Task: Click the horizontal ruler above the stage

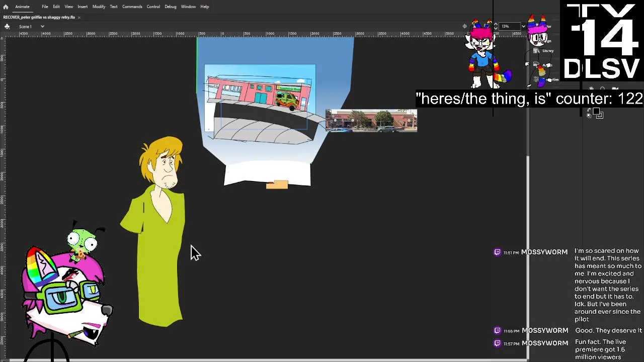Action: [x=267, y=34]
